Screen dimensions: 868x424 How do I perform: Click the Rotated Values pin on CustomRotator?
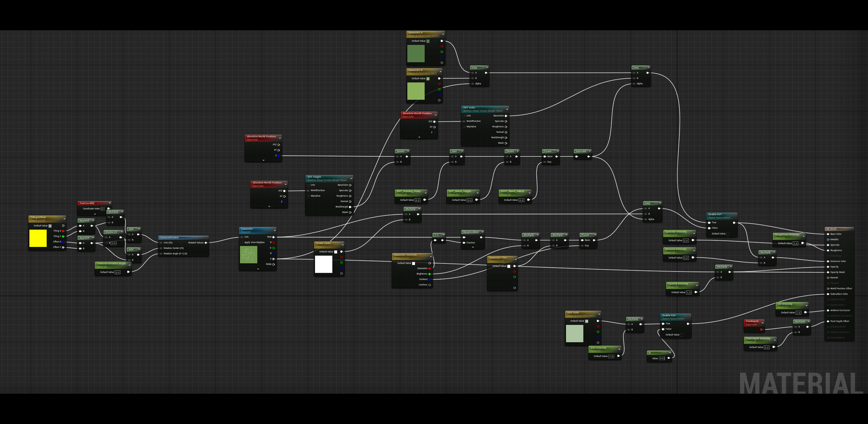206,243
